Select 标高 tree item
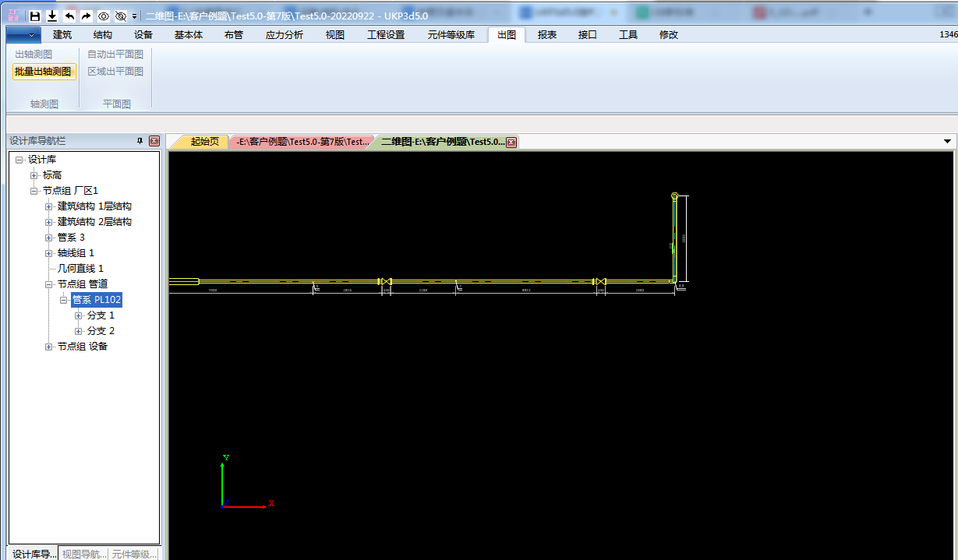 [x=52, y=175]
